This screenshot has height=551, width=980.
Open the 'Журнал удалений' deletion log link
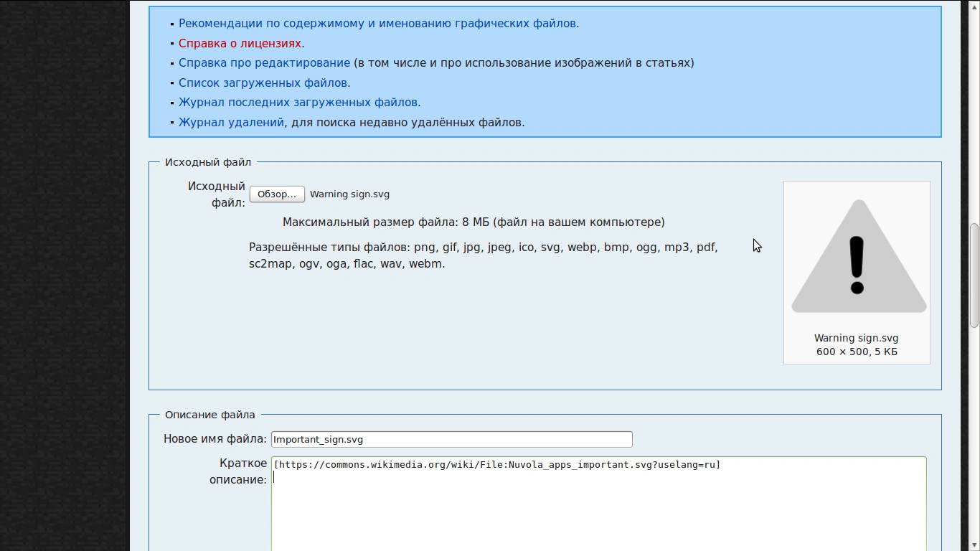[x=231, y=123]
